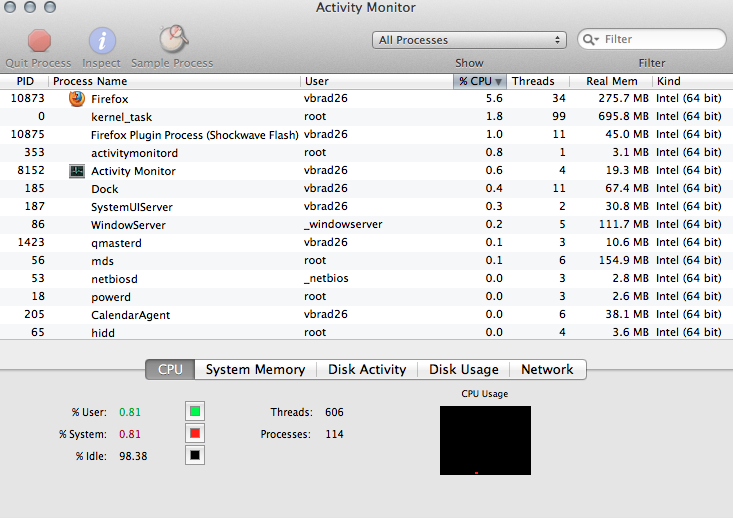Viewport: 733px width, 518px height.
Task: Click the close window button in title bar
Action: [10, 7]
